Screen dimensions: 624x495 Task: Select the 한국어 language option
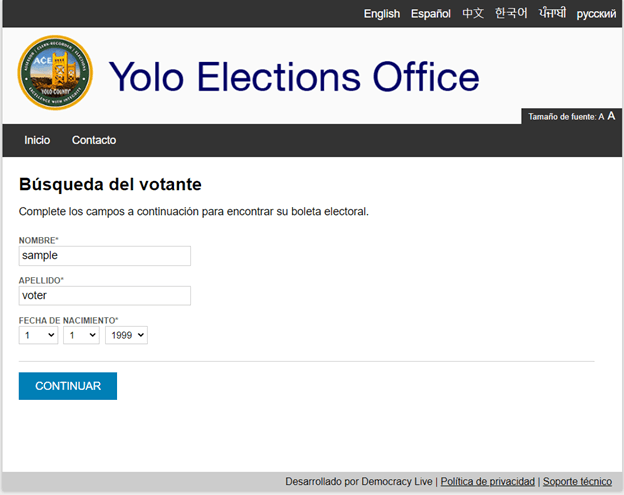tap(511, 14)
